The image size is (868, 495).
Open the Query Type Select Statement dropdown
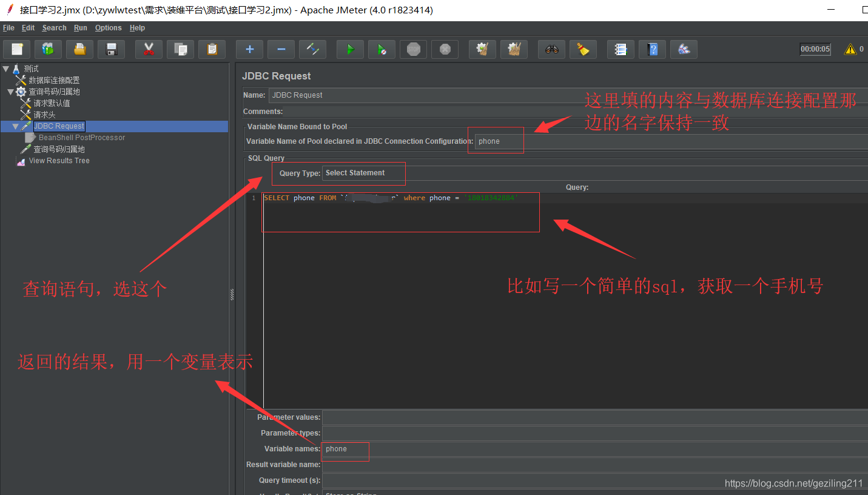pyautogui.click(x=594, y=173)
